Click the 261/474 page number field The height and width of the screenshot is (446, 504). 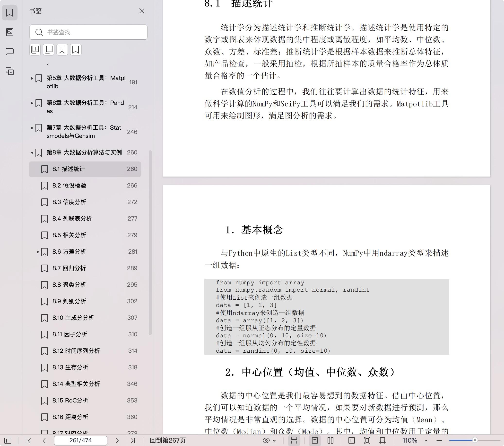click(x=81, y=441)
